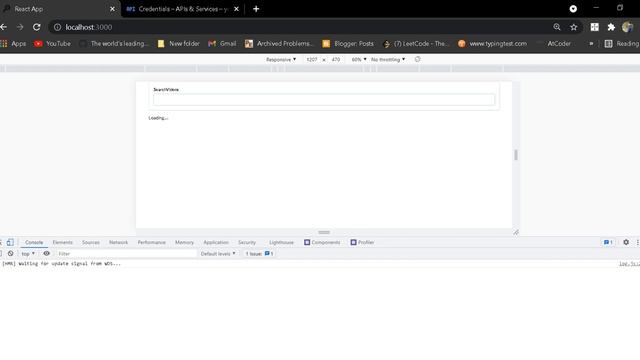Open the YouTube bookmark
This screenshot has height=360, width=640.
[x=52, y=43]
